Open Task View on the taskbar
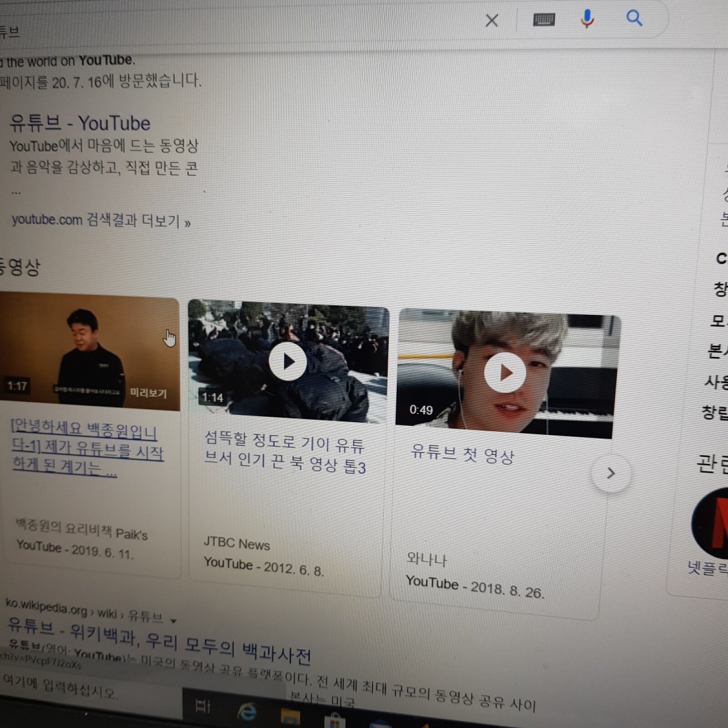Image resolution: width=728 pixels, height=728 pixels. pos(203,706)
